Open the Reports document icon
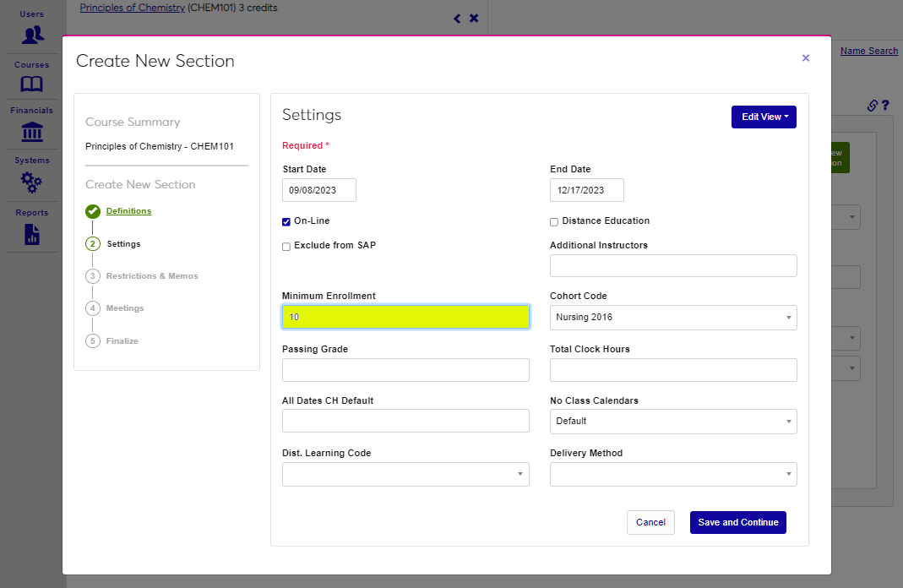Viewport: 903px width, 588px height. [32, 234]
